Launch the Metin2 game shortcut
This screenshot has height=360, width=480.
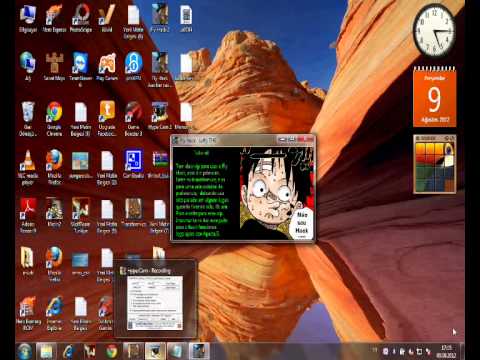coord(54,213)
